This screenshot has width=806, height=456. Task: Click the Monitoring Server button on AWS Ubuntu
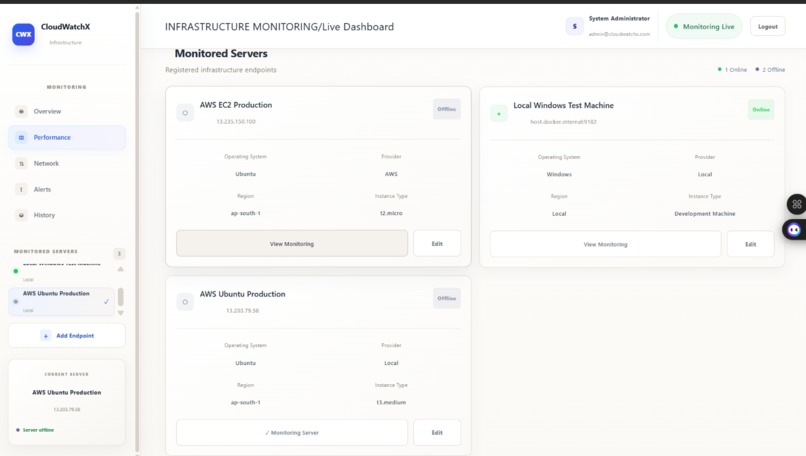tap(291, 432)
